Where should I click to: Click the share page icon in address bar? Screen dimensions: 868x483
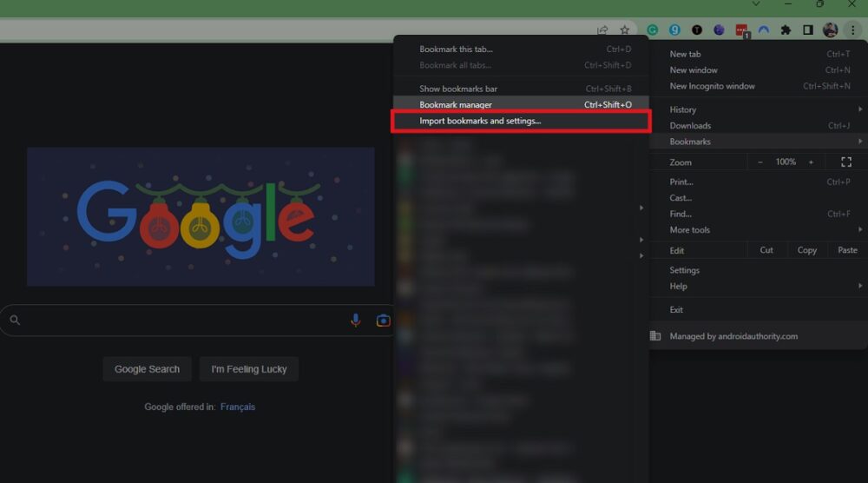[602, 30]
